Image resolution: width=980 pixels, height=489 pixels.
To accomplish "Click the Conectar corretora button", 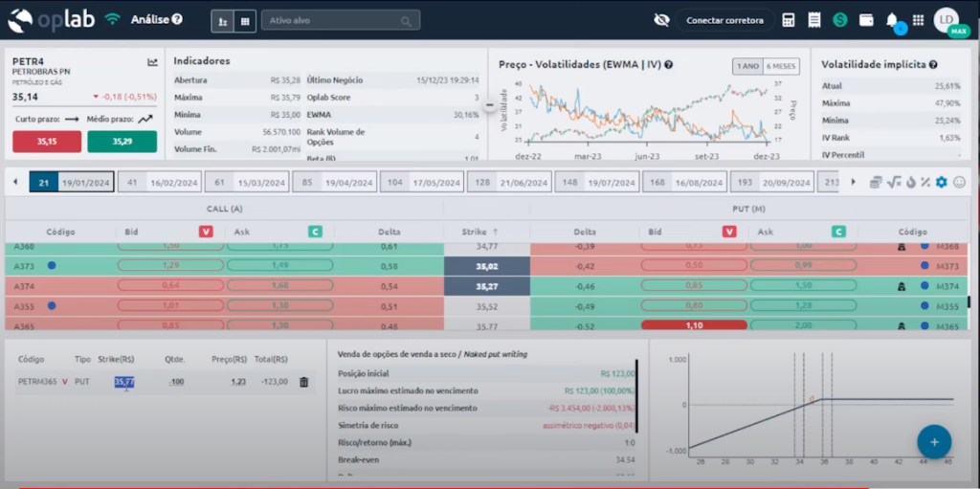I will click(x=724, y=20).
